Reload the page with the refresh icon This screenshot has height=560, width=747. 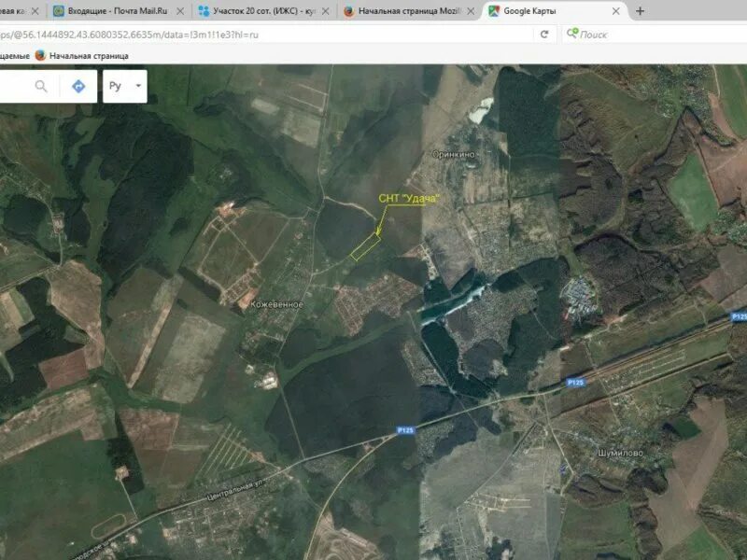tap(544, 35)
